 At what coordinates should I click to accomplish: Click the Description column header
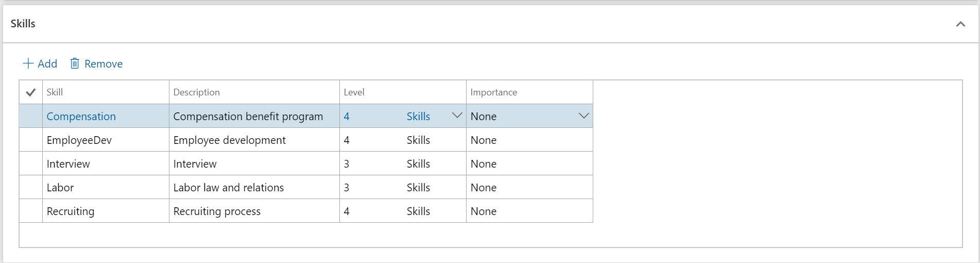(196, 92)
